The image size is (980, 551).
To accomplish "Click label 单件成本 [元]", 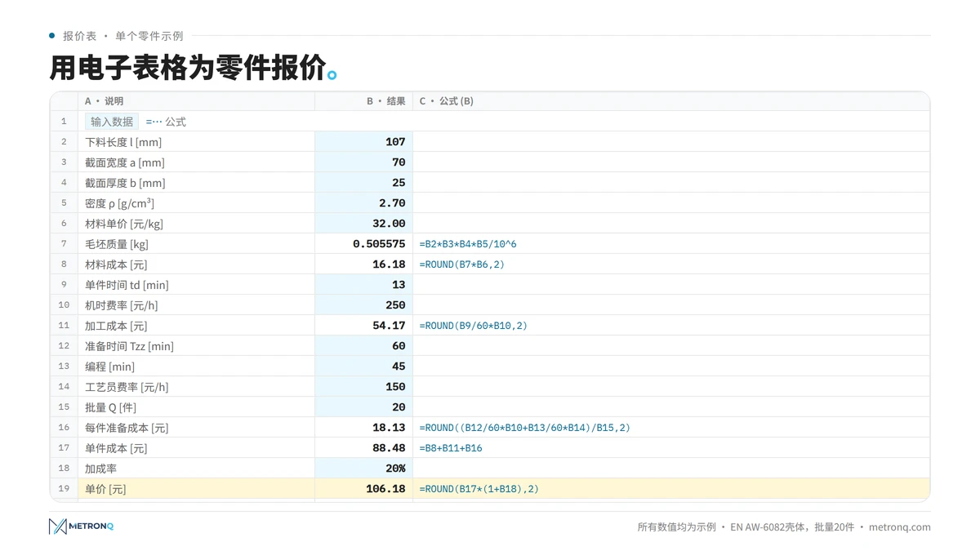I will [x=116, y=448].
